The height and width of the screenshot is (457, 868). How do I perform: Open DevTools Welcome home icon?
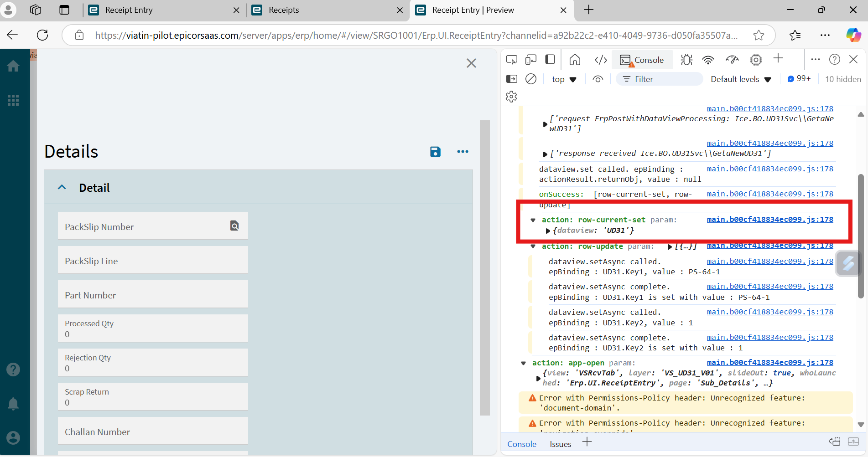575,60
